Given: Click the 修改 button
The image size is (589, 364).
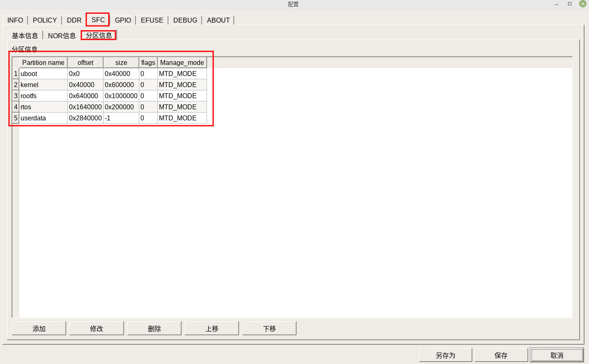Looking at the screenshot, I should coord(97,328).
